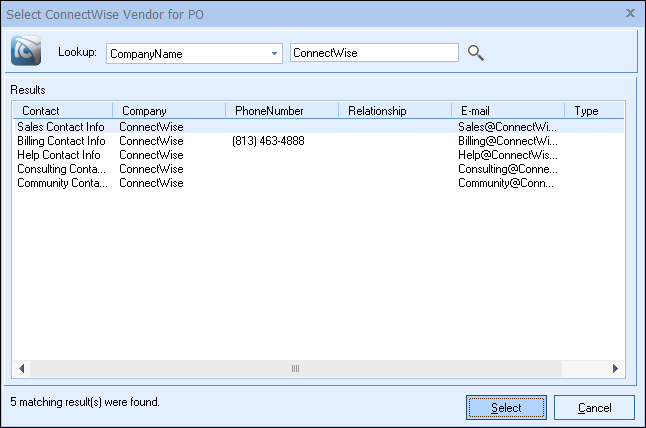
Task: Select the Billing Contact Info row
Action: pyautogui.click(x=60, y=141)
